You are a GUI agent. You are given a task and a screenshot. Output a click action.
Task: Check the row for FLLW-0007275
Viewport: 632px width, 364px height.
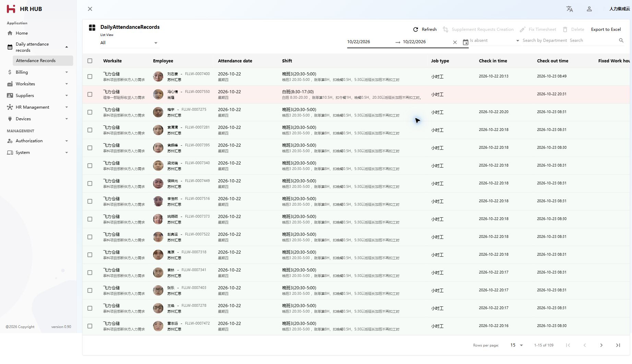click(x=90, y=112)
